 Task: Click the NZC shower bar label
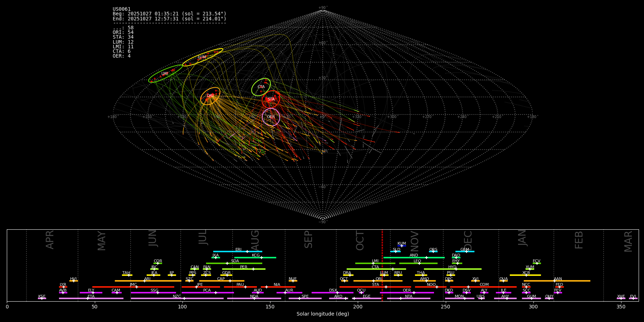[x=177, y=297]
